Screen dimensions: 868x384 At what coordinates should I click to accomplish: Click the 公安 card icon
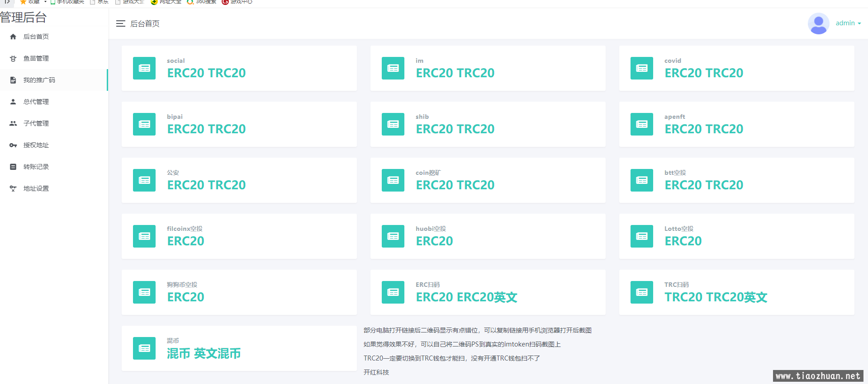coord(144,180)
